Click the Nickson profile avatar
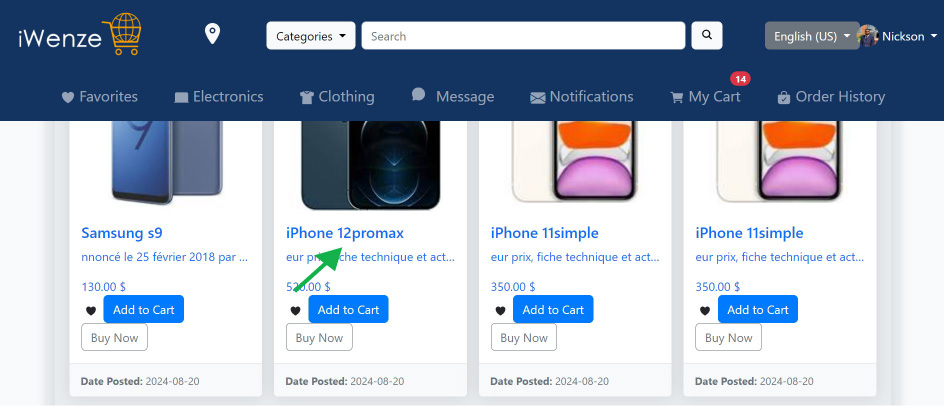The width and height of the screenshot is (944, 406). (868, 36)
